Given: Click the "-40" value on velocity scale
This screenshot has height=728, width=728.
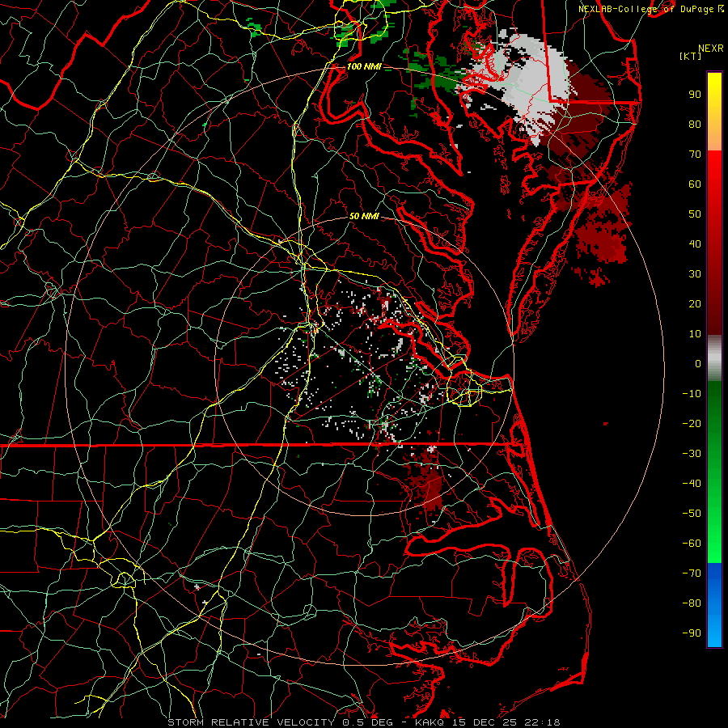Looking at the screenshot, I should click(692, 484).
